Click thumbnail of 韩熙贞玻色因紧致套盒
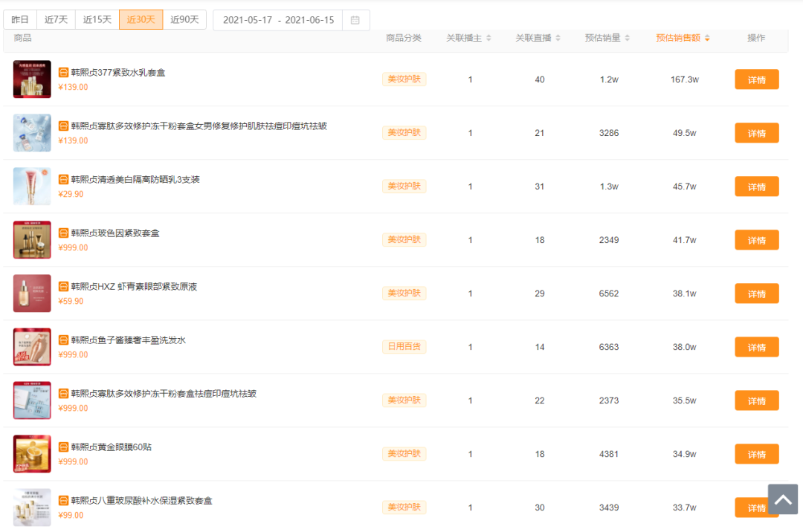The height and width of the screenshot is (532, 803). 32,240
